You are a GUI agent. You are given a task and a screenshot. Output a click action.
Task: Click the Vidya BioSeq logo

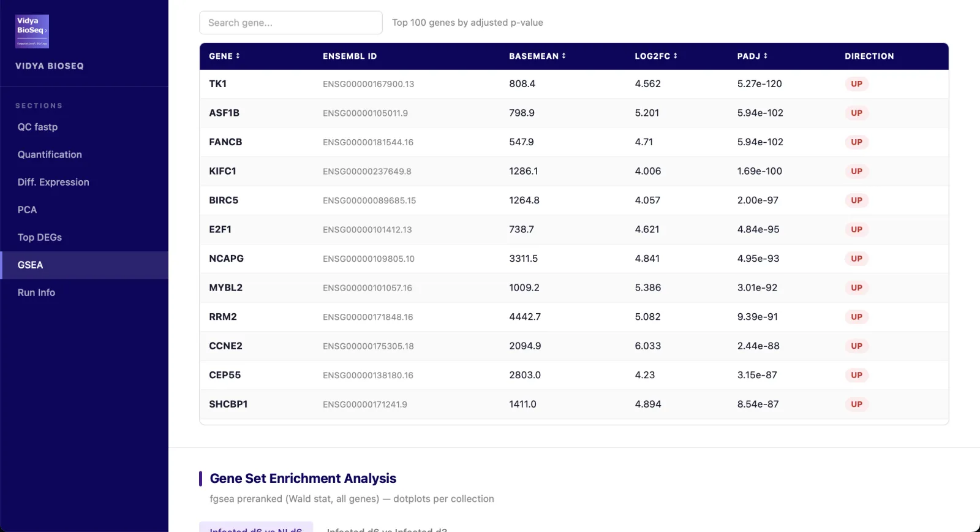click(x=32, y=31)
